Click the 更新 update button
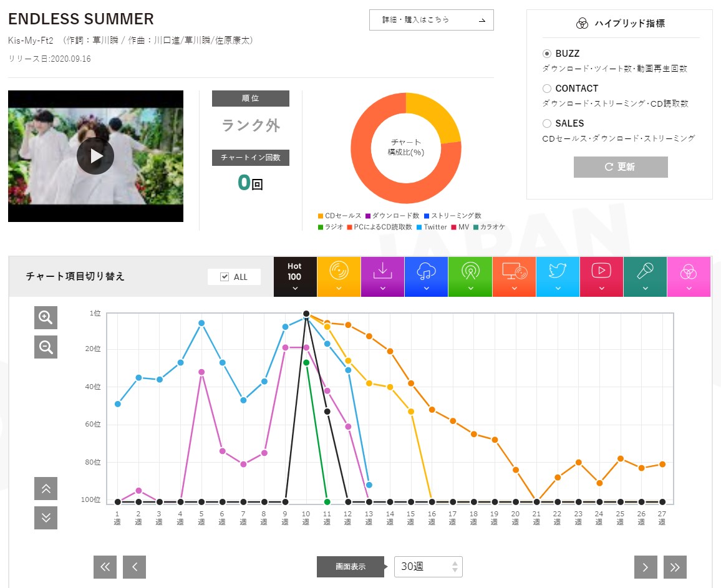Image resolution: width=721 pixels, height=588 pixels. pos(621,167)
